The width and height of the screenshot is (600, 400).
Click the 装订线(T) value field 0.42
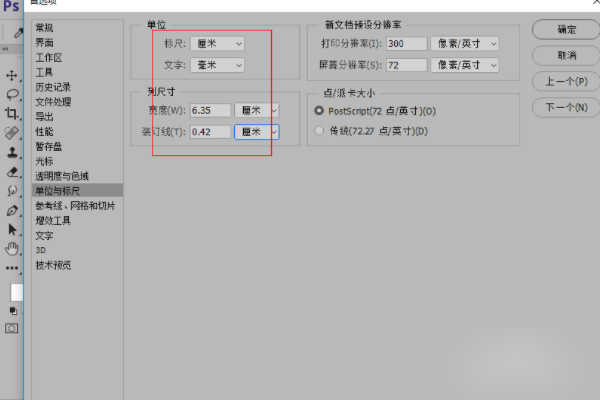tap(210, 132)
